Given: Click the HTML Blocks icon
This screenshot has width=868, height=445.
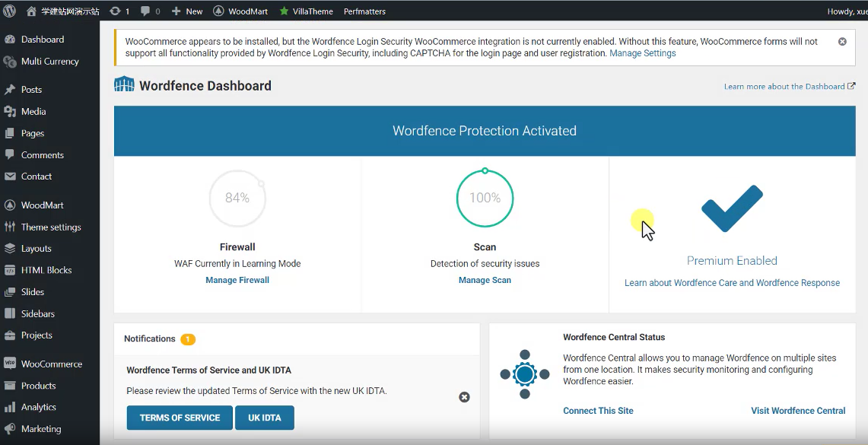Looking at the screenshot, I should (10, 270).
